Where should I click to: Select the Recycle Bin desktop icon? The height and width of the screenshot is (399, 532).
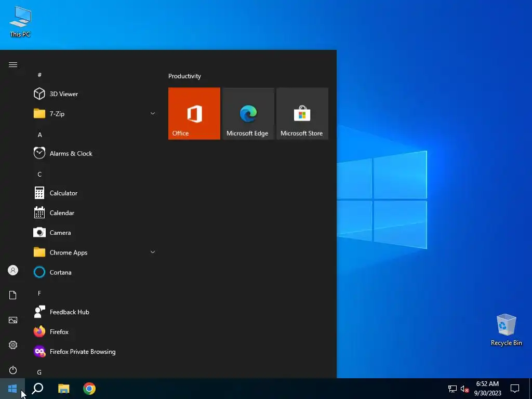point(506,330)
